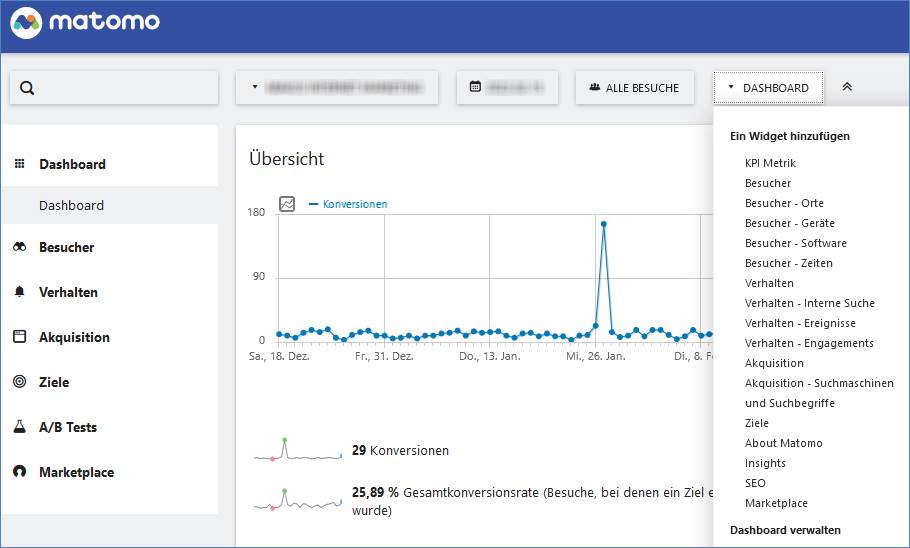Choose Besucher - Software widget category
Screen dimensions: 910x548
pyautogui.click(x=795, y=243)
